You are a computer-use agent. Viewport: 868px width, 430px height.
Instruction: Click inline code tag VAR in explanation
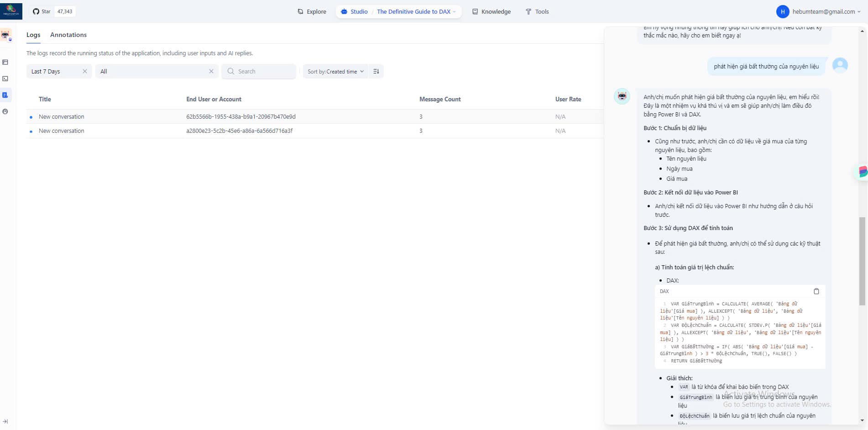(x=684, y=387)
